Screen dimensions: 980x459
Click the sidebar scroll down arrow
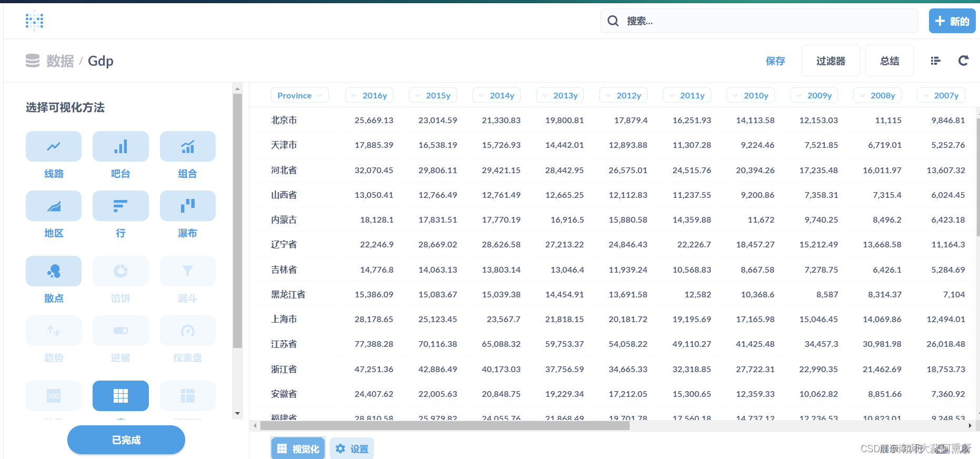tap(237, 414)
